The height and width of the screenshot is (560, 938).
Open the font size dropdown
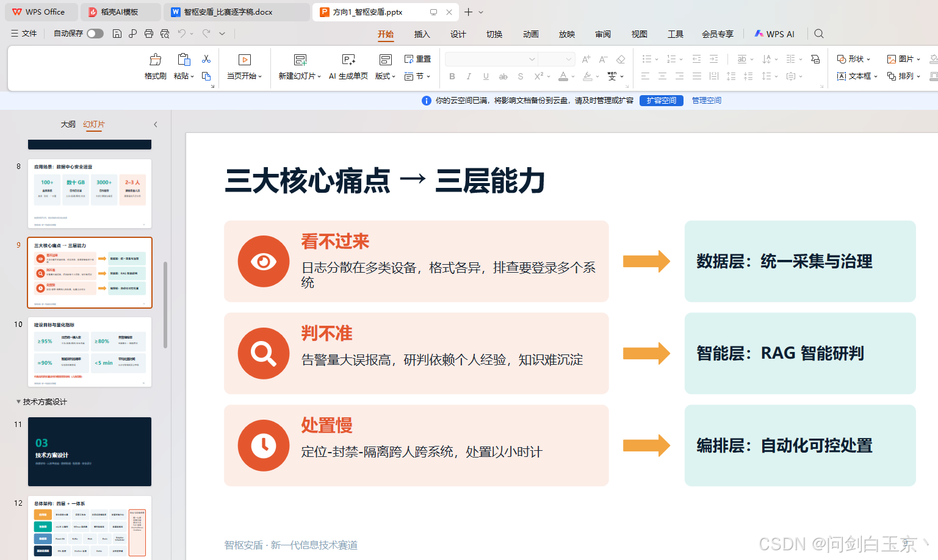pos(569,59)
